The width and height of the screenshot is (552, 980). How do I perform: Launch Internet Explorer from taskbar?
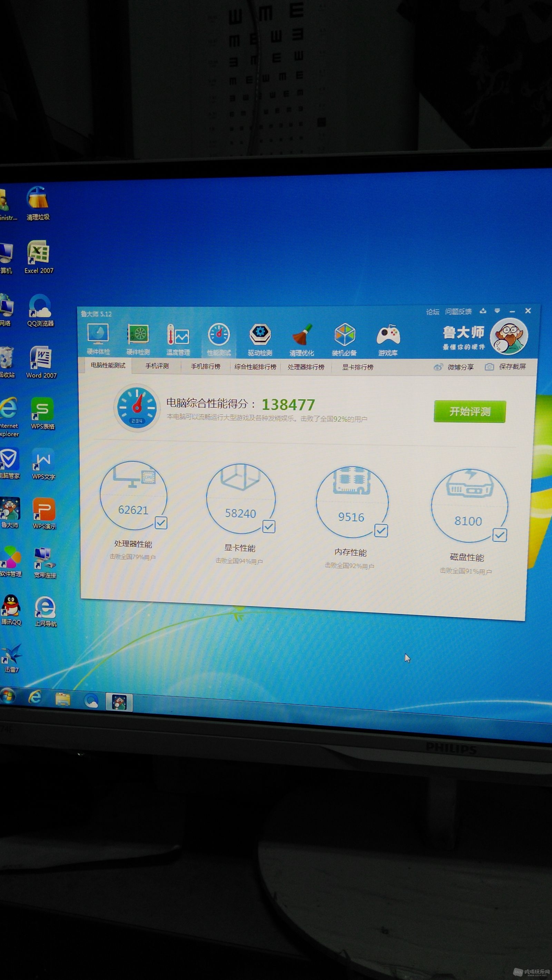coord(34,697)
